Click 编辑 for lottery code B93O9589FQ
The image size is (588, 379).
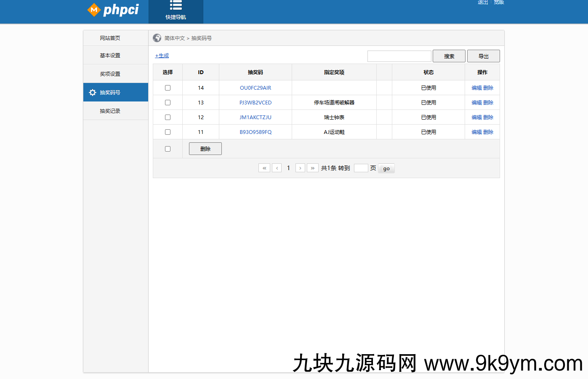pos(476,132)
